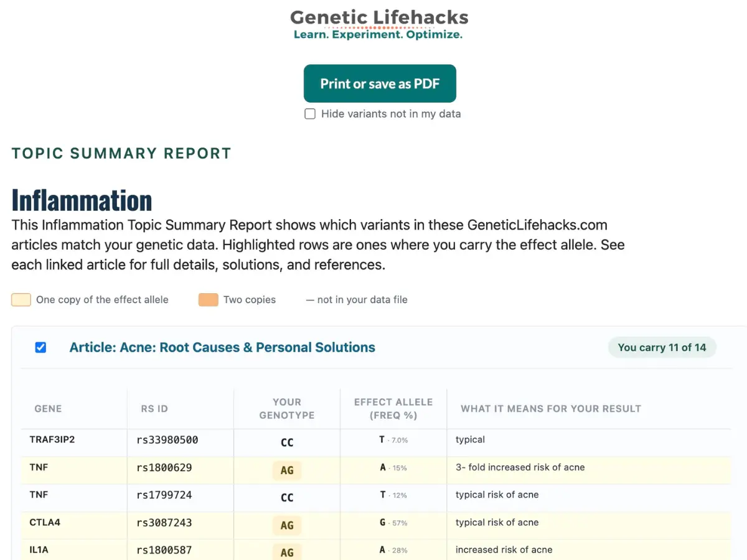This screenshot has height=560, width=747.
Task: Click the AG genotype badge for rs1800587
Action: click(287, 552)
